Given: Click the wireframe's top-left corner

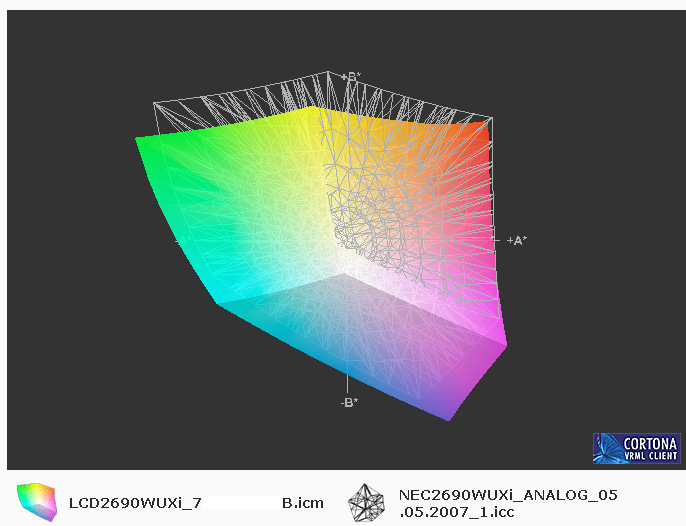Looking at the screenshot, I should click(155, 102).
